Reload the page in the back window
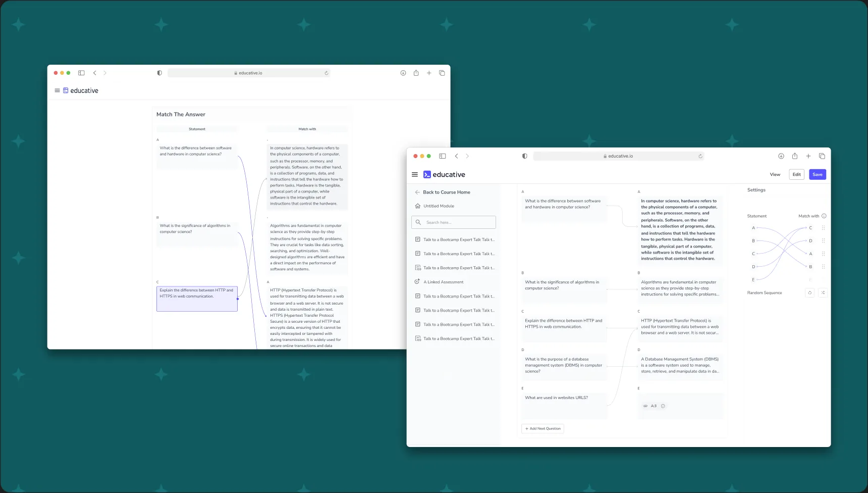This screenshot has width=868, height=493. click(x=327, y=73)
